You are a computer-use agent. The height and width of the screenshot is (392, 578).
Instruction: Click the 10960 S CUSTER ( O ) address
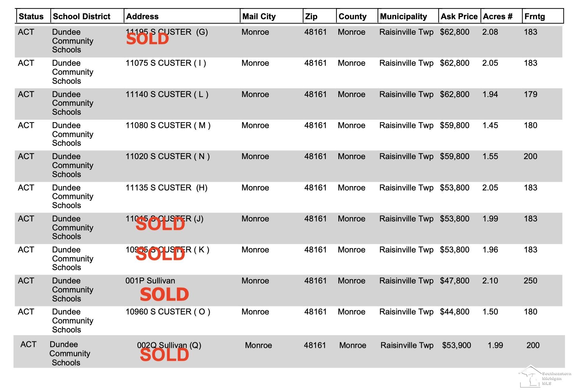click(168, 312)
